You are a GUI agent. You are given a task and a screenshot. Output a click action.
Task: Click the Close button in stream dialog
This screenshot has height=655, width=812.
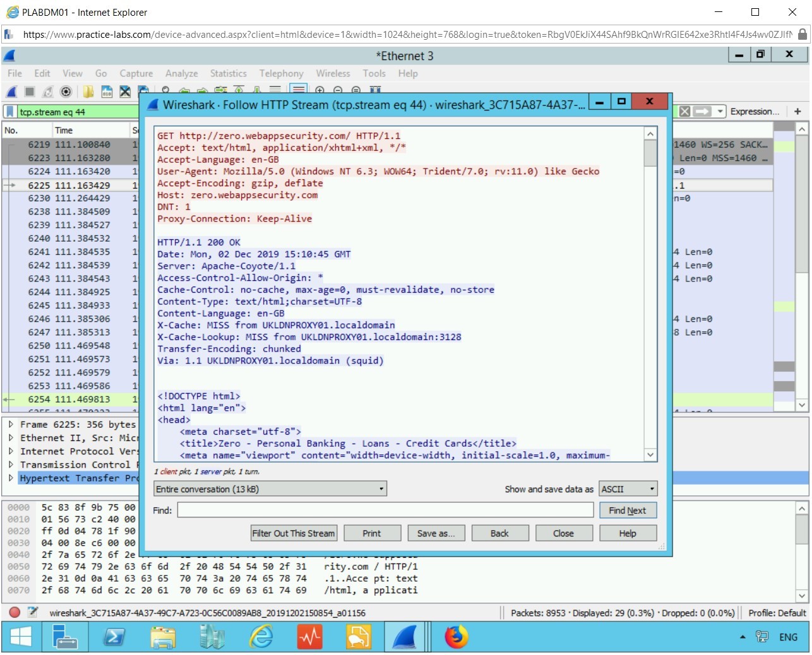click(563, 533)
